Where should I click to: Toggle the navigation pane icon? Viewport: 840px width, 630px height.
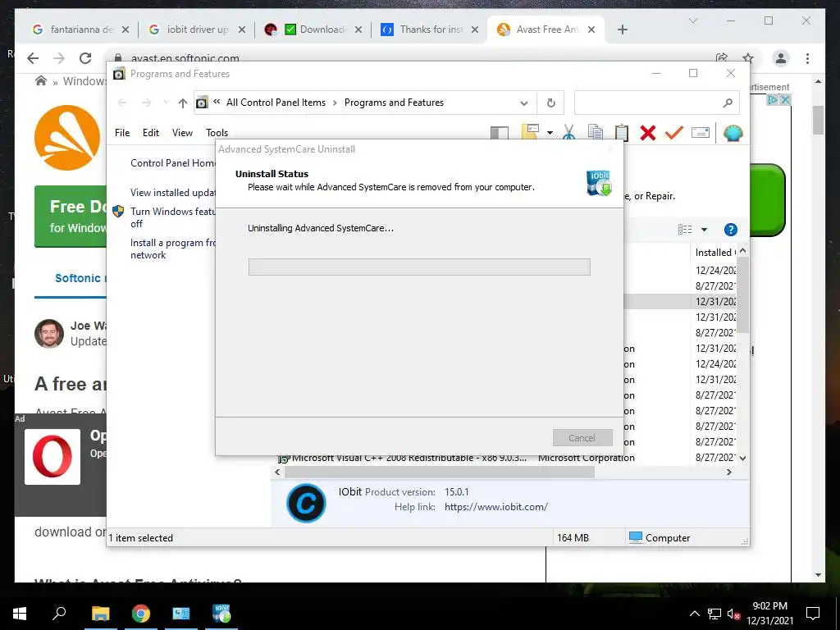coord(500,133)
